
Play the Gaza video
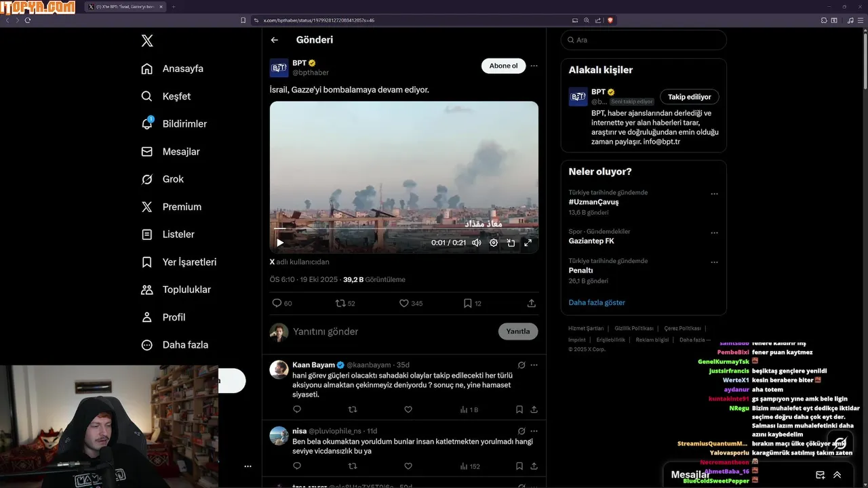[x=280, y=243]
